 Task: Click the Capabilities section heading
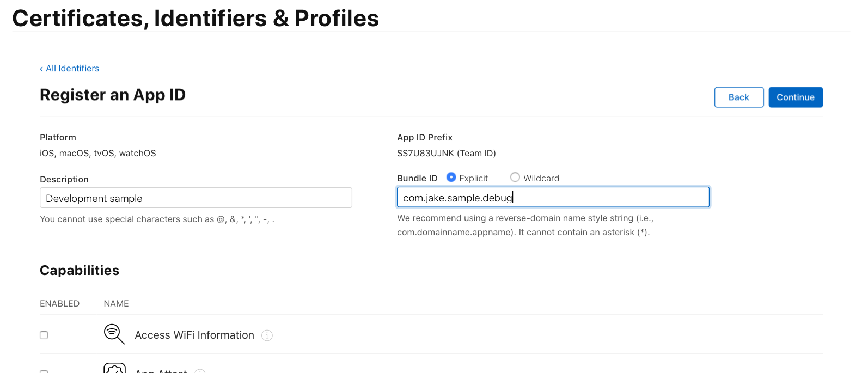(80, 271)
